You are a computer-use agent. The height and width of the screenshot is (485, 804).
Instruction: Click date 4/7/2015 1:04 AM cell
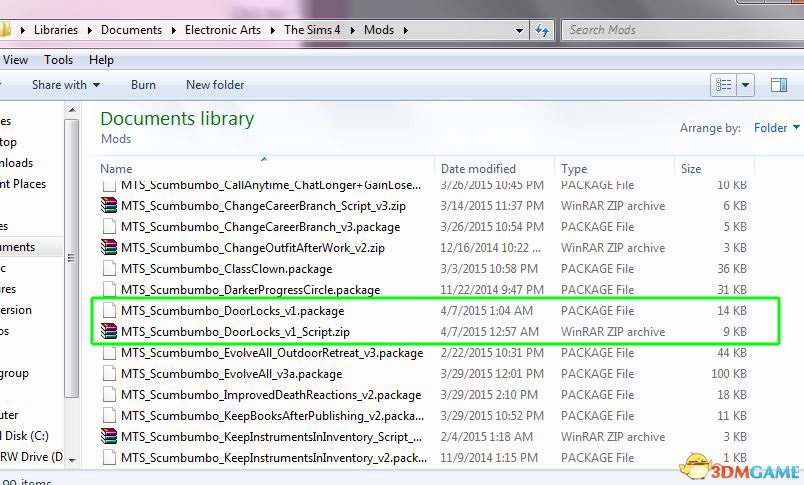coord(486,311)
